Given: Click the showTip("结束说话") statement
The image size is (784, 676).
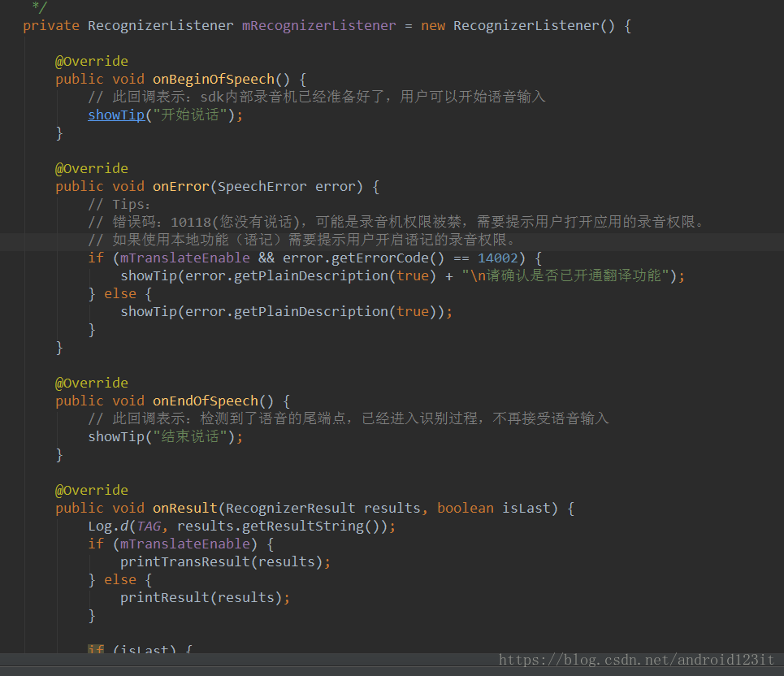Looking at the screenshot, I should 166,436.
